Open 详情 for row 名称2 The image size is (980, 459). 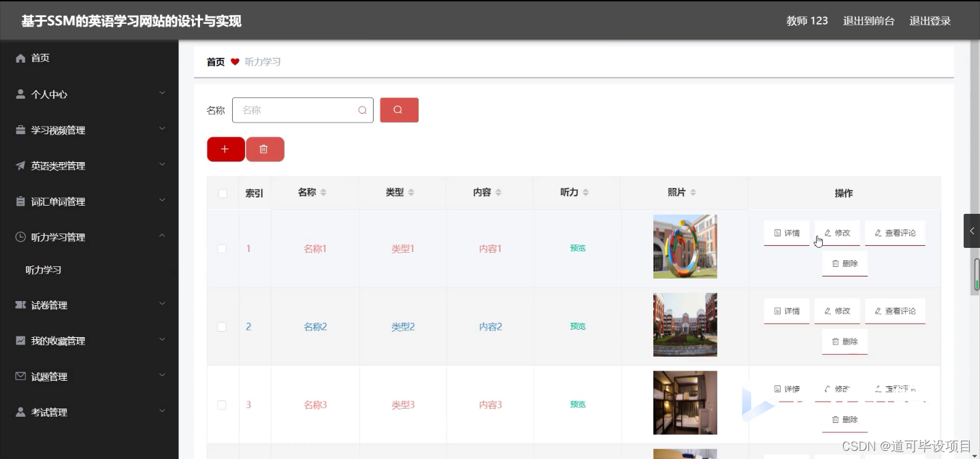pos(787,311)
